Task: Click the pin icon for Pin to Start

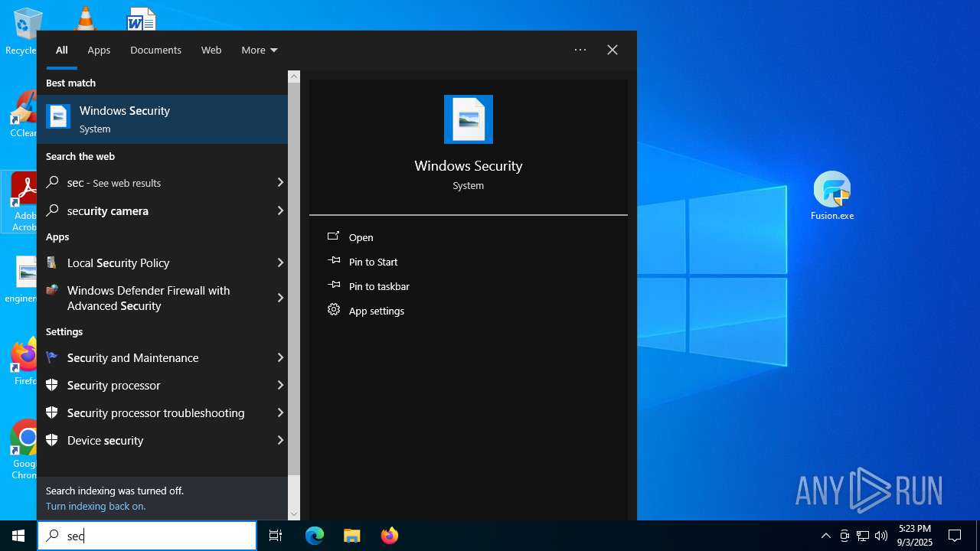Action: [334, 261]
